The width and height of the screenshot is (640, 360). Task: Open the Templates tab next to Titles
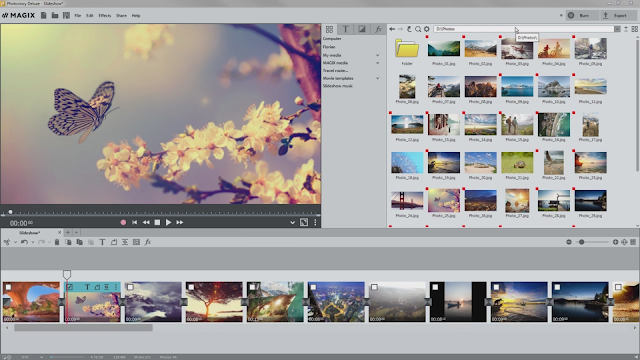(362, 29)
